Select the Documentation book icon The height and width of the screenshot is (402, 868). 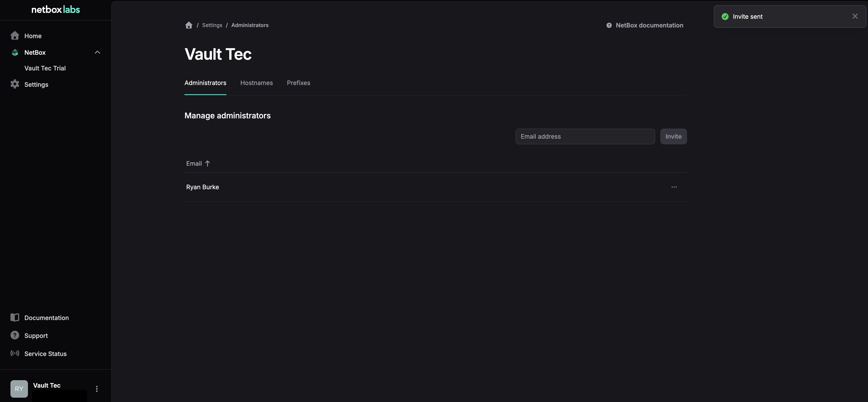point(15,317)
